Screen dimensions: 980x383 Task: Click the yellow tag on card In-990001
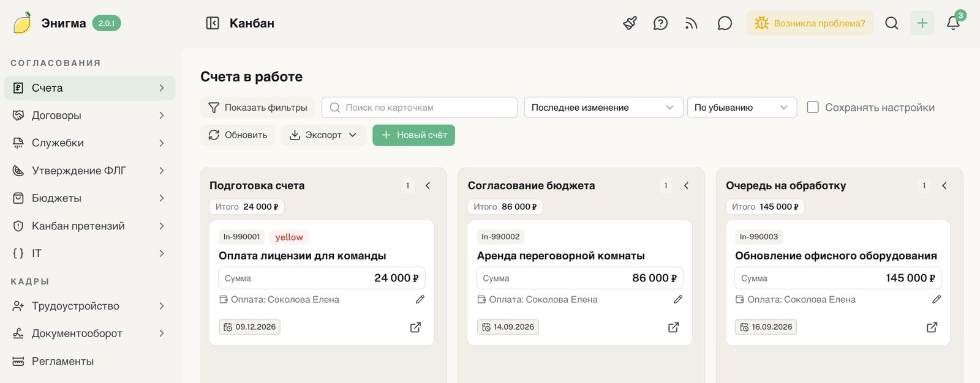289,237
